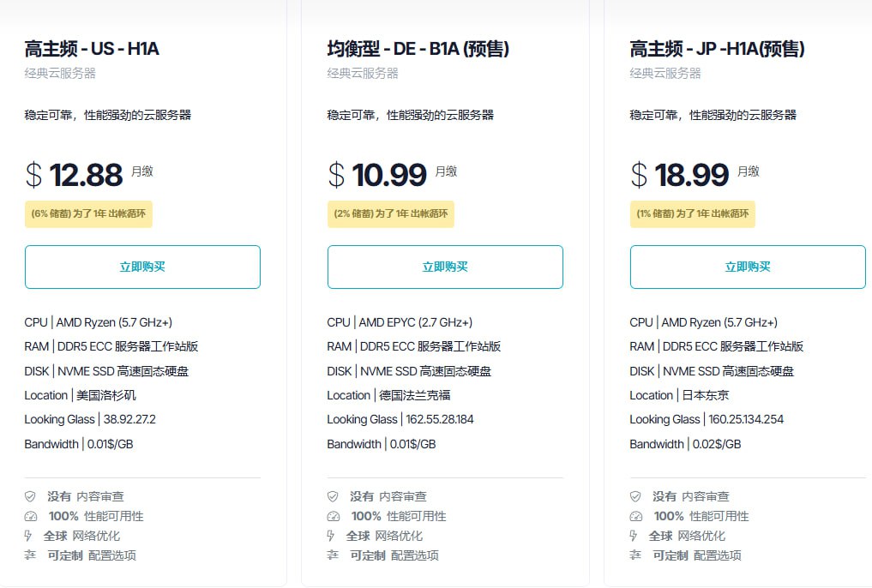Click the 6% savings yearly billing badge
The width and height of the screenshot is (872, 588).
pos(88,213)
